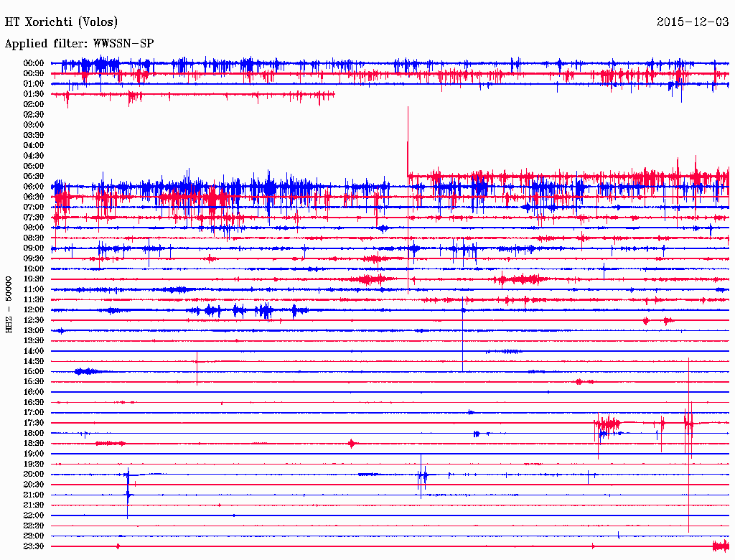The width and height of the screenshot is (735, 560).
Task: Click the Applied filter WWSSN-SP text
Action: point(79,44)
